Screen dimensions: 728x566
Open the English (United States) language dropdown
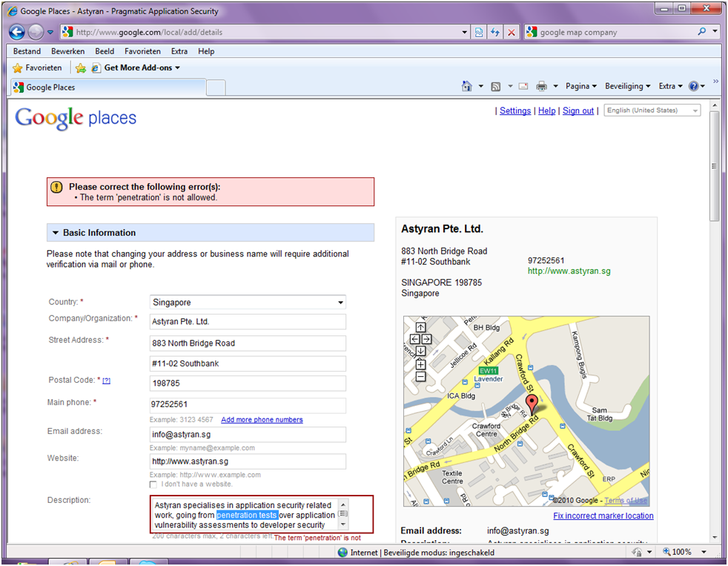(652, 111)
